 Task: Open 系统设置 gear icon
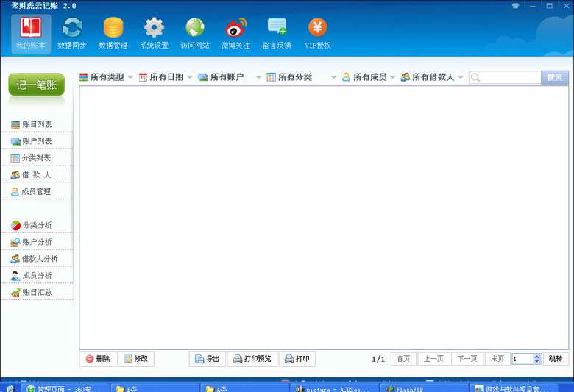click(154, 33)
